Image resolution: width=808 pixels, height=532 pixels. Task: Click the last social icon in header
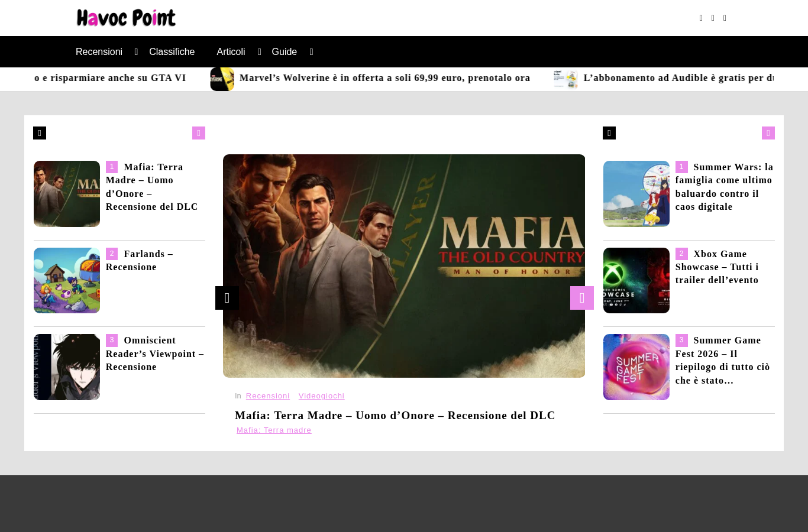(725, 18)
